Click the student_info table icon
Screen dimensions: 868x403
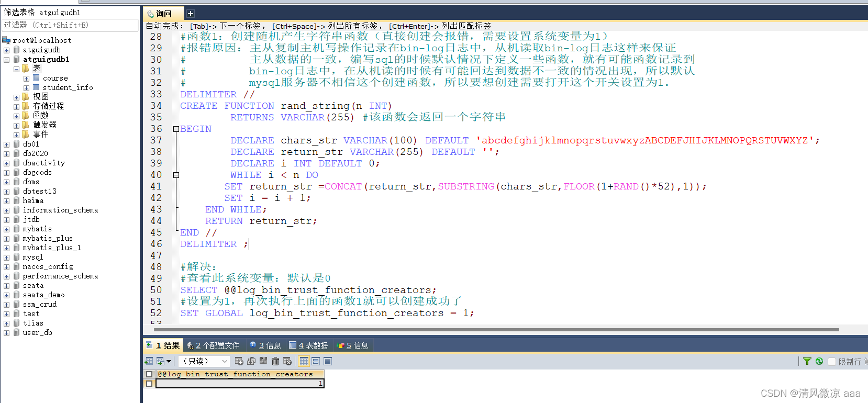[36, 87]
